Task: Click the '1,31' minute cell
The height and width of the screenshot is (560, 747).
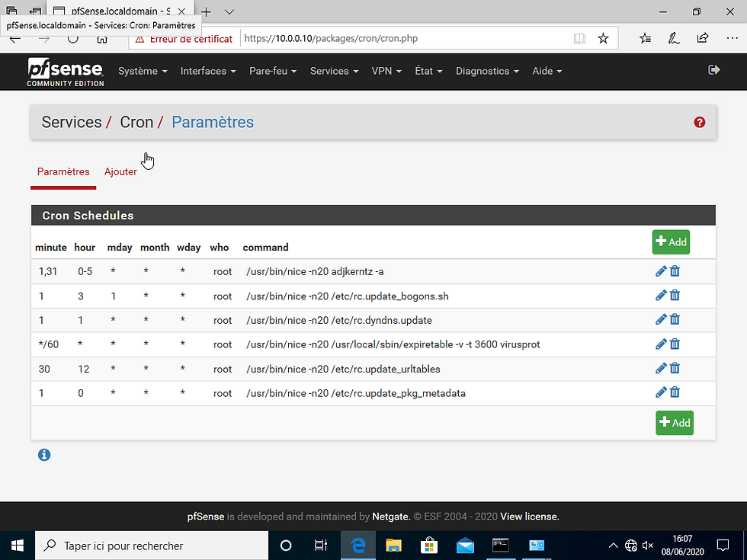Action: pos(48,271)
